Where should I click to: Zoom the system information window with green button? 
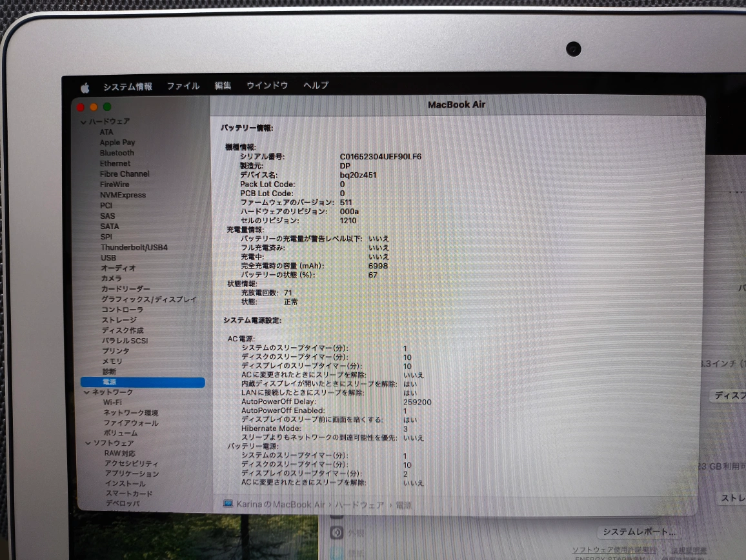pyautogui.click(x=107, y=107)
